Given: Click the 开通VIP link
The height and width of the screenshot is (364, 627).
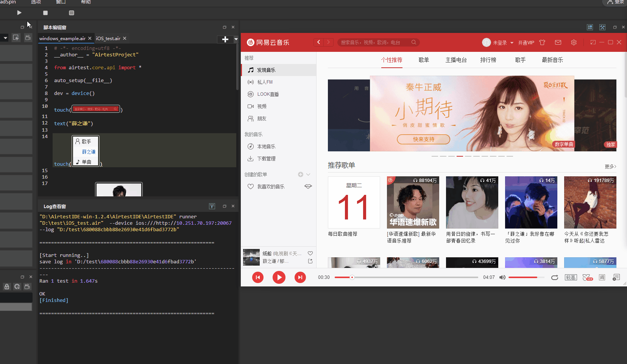Looking at the screenshot, I should (x=526, y=43).
